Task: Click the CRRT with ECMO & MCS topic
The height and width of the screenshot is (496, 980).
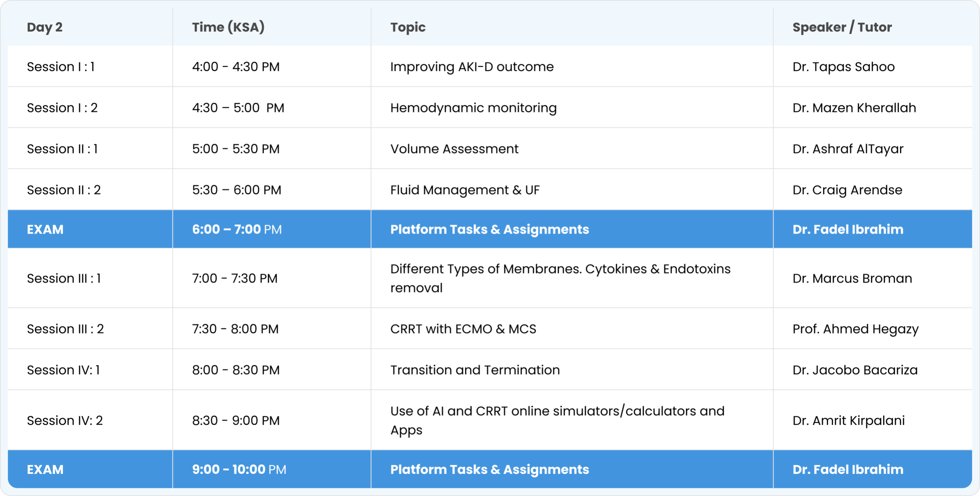Action: click(x=463, y=329)
